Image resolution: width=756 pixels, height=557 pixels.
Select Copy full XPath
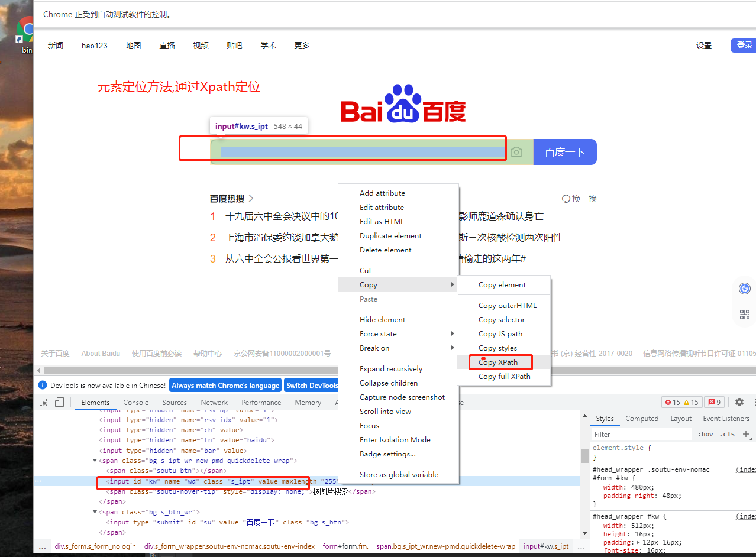[504, 377]
